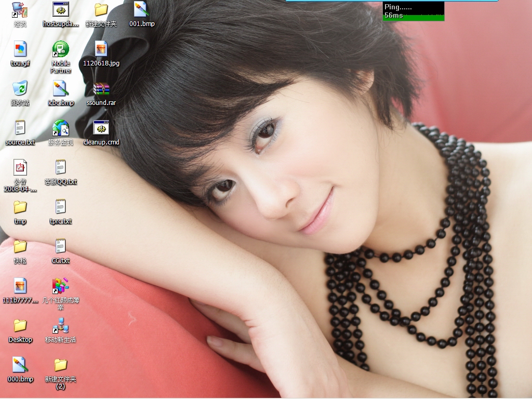Click the 几个红颜成薄幸 shortcut icon
Image resolution: width=532 pixels, height=399 pixels.
click(60, 286)
